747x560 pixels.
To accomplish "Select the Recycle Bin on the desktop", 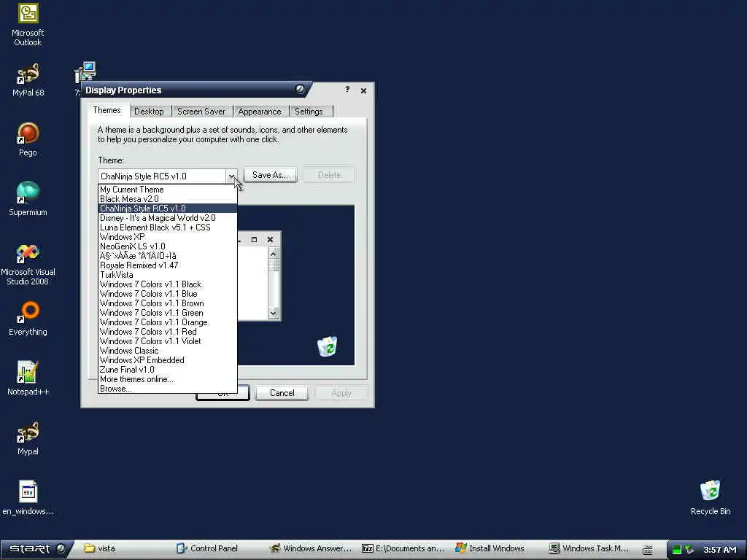I will coord(711,498).
